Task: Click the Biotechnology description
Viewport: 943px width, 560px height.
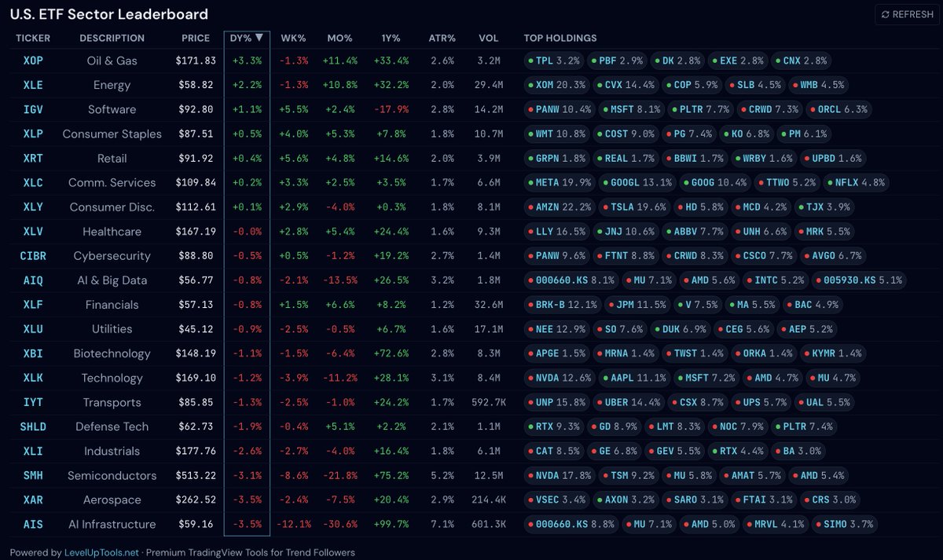Action: pos(112,353)
